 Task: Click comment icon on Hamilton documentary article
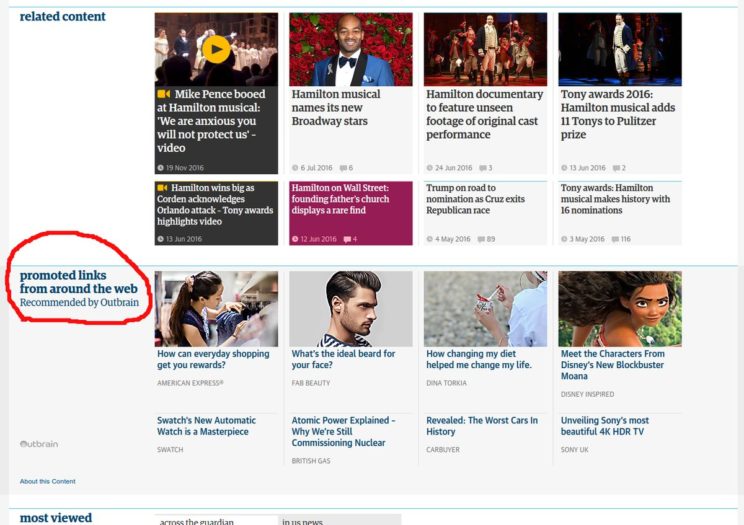coord(482,168)
